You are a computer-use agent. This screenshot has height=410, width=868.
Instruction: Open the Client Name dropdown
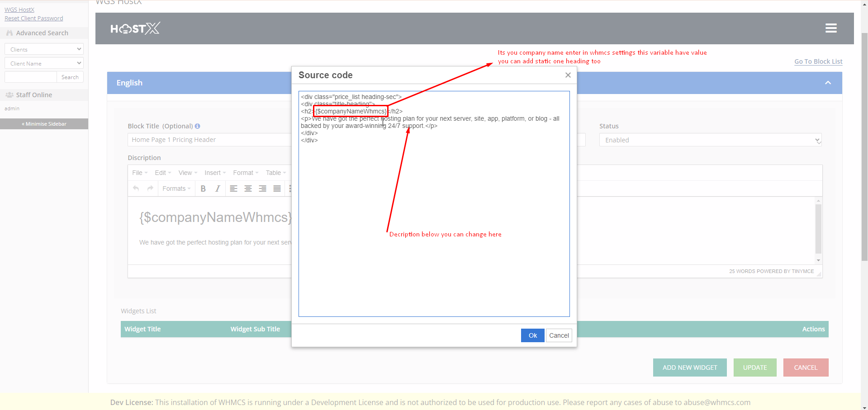44,63
